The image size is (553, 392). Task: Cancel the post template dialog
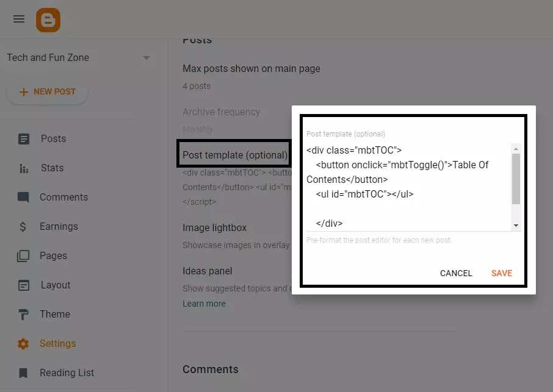[x=456, y=273]
